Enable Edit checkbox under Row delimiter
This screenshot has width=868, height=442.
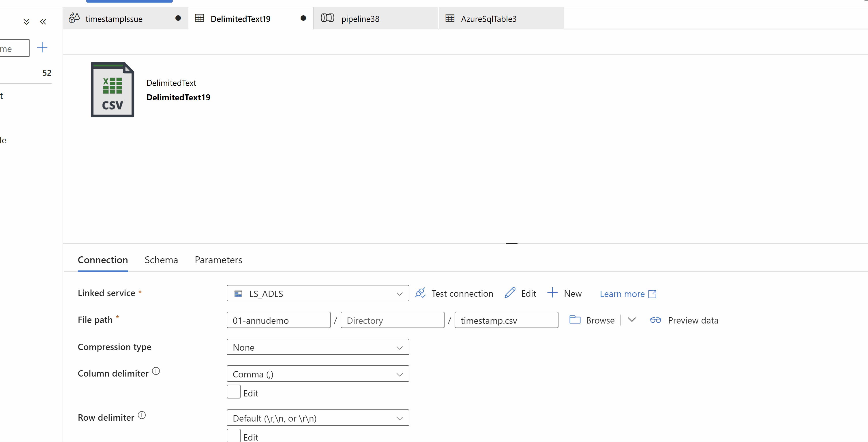click(233, 436)
